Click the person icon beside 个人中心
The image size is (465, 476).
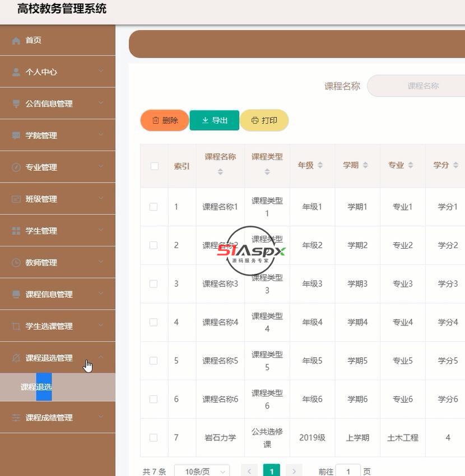click(x=16, y=72)
